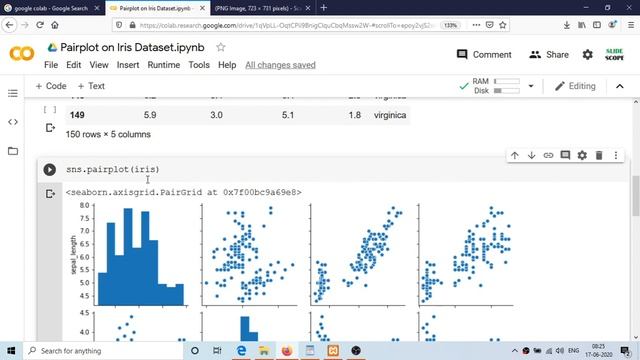Open Microsoft Edge from taskbar
Image resolution: width=640 pixels, height=360 pixels.
(x=241, y=351)
